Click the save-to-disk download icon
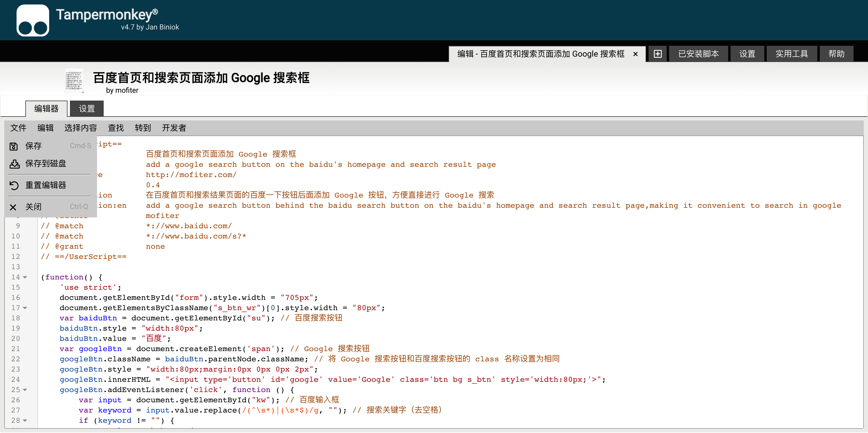 point(14,164)
